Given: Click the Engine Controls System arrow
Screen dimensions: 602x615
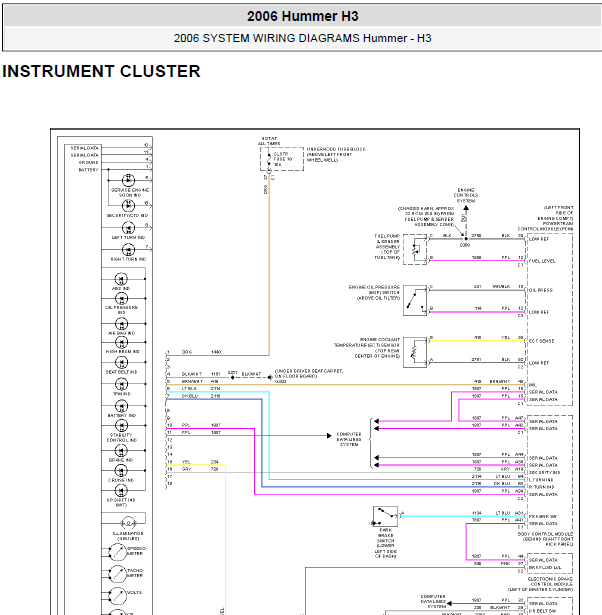Looking at the screenshot, I should coord(466,208).
